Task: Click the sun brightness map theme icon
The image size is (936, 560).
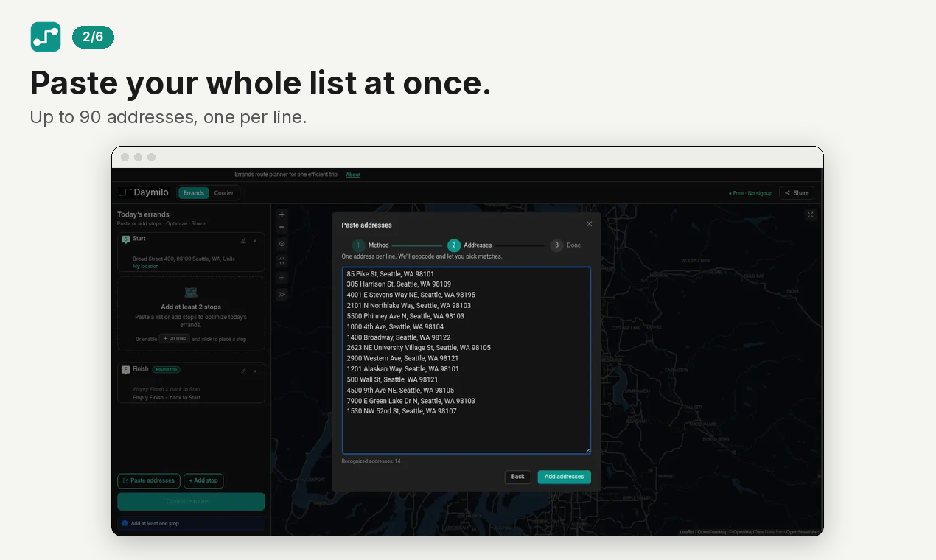Action: tap(282, 294)
